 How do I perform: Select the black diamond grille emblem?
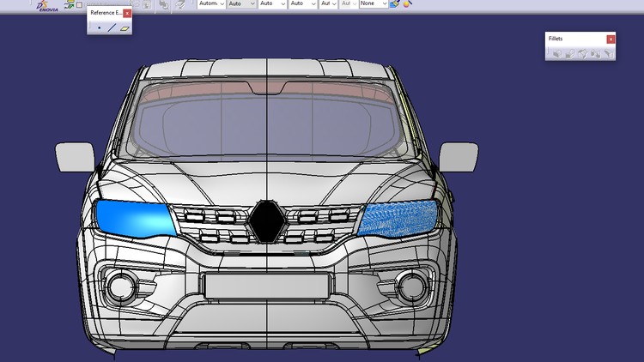point(266,221)
